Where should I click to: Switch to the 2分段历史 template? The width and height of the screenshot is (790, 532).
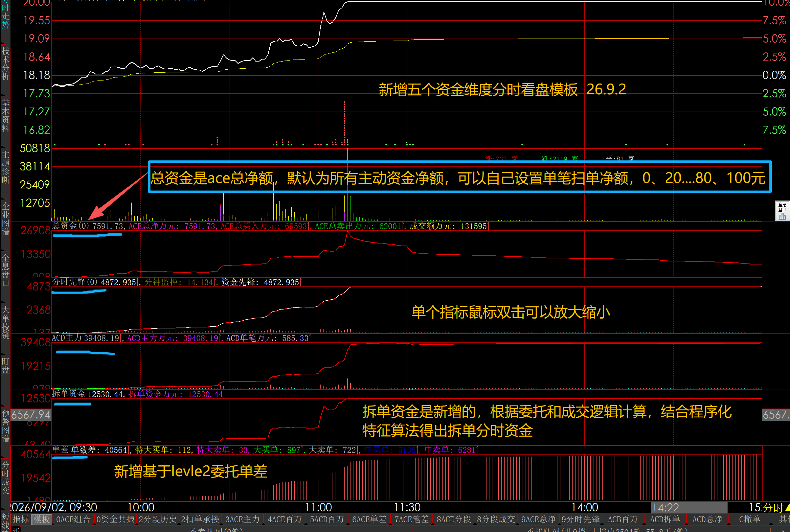pyautogui.click(x=158, y=519)
